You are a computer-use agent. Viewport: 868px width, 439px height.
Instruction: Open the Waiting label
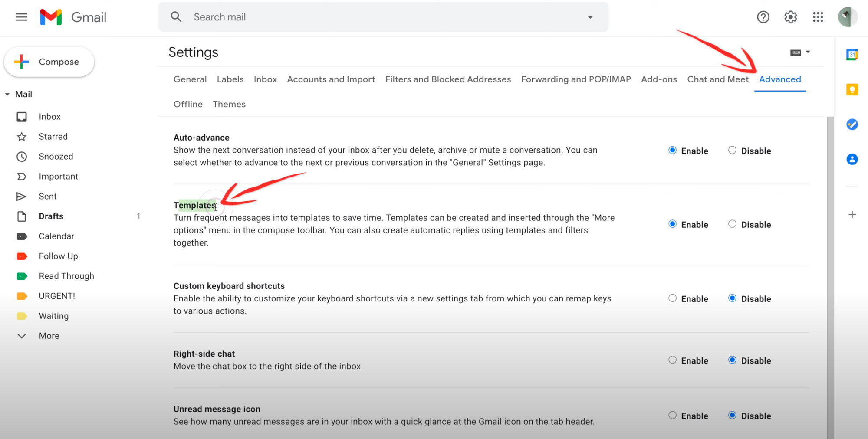pyautogui.click(x=54, y=316)
